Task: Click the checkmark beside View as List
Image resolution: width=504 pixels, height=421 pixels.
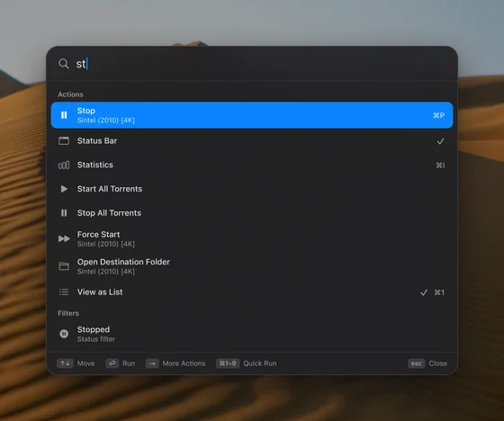Action: (x=424, y=292)
